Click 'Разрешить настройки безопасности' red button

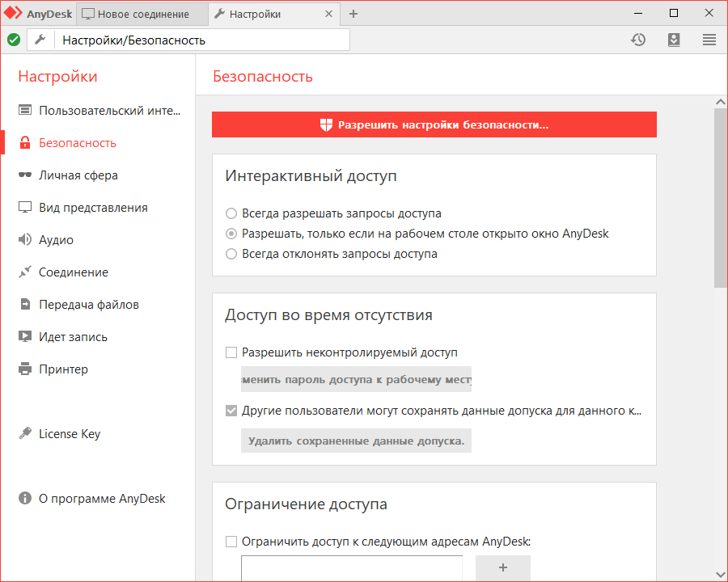click(x=434, y=124)
